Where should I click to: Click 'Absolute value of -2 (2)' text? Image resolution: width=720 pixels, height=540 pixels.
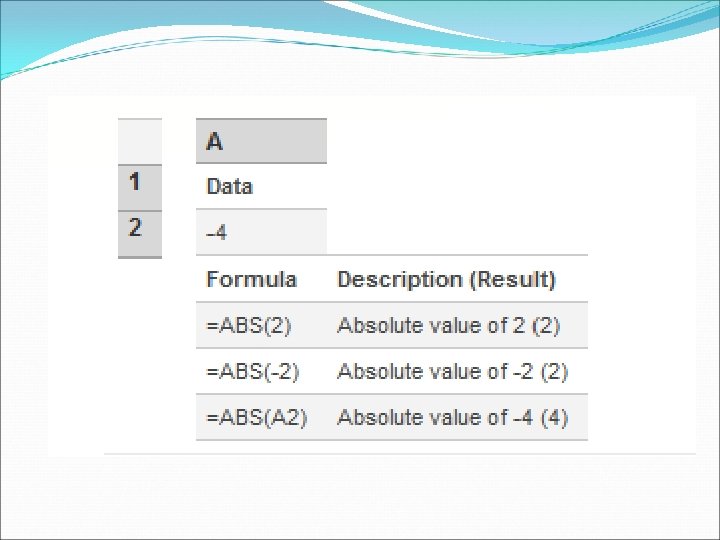452,371
